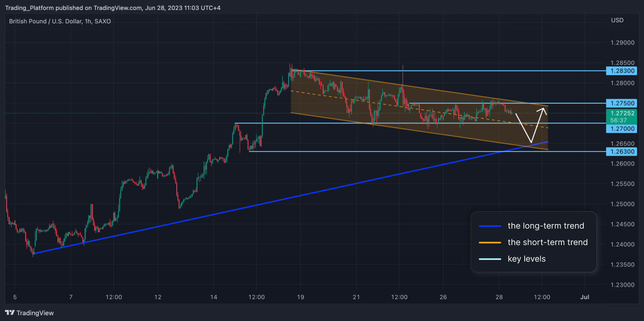Click the 1.25000 price axis value
The height and width of the screenshot is (321, 644).
(x=623, y=204)
